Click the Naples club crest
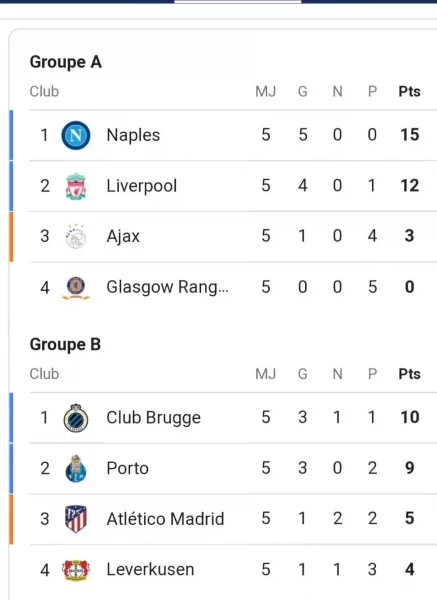The height and width of the screenshot is (600, 437). tap(76, 135)
